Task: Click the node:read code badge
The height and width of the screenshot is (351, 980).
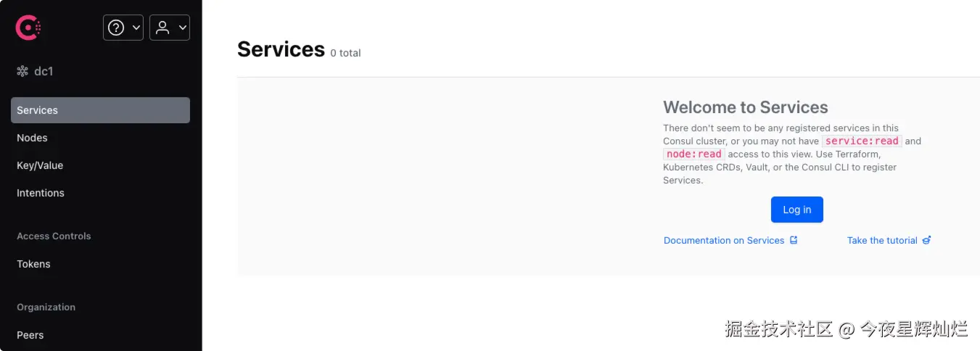Action: click(694, 154)
